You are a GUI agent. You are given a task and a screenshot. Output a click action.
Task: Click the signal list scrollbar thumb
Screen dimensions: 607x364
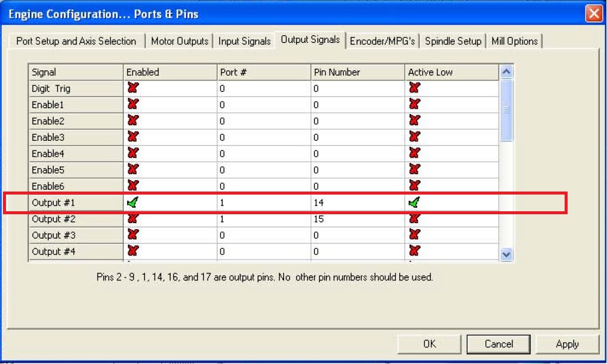506,110
